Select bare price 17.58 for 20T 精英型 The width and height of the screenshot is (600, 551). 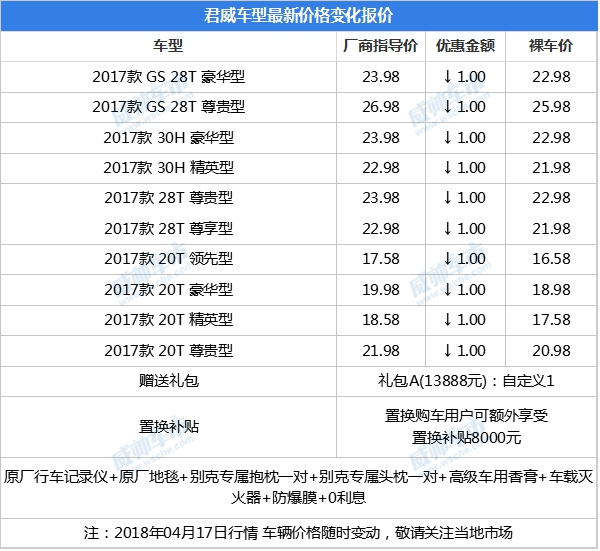click(x=551, y=320)
